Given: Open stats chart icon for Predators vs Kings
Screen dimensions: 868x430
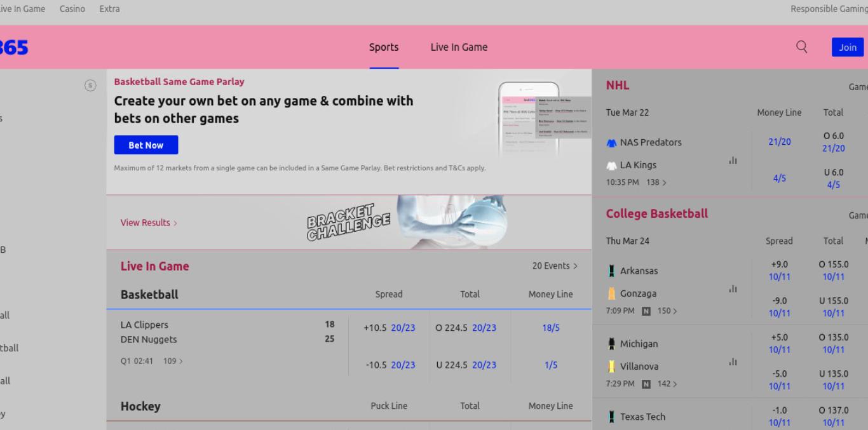Looking at the screenshot, I should pyautogui.click(x=733, y=161).
